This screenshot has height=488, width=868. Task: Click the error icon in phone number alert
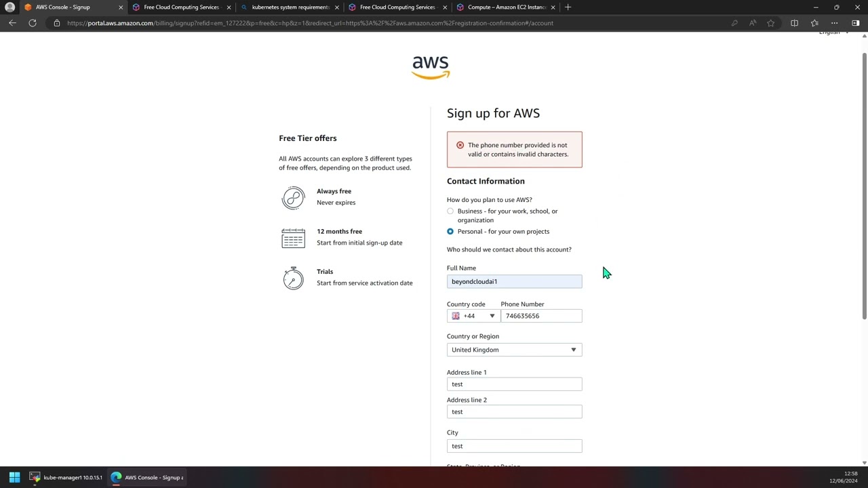coord(460,145)
